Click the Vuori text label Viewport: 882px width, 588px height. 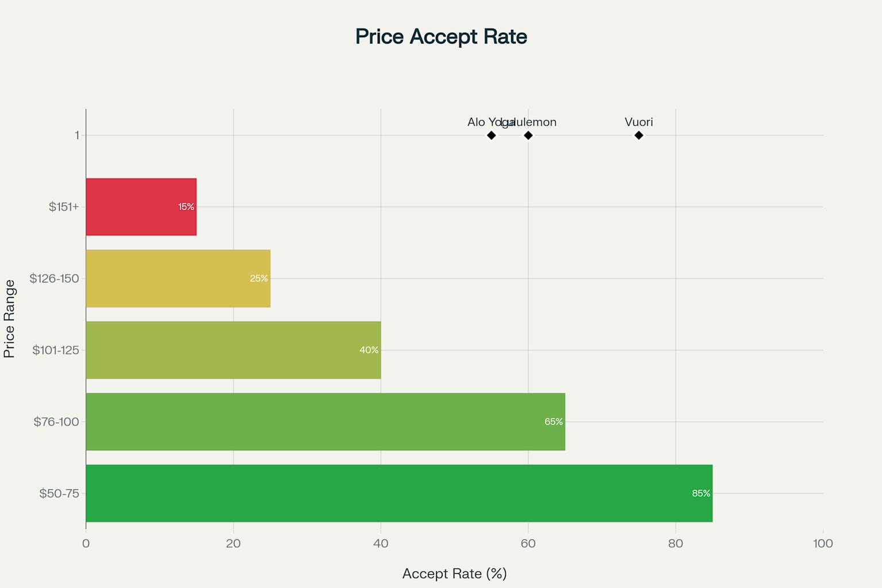click(639, 122)
